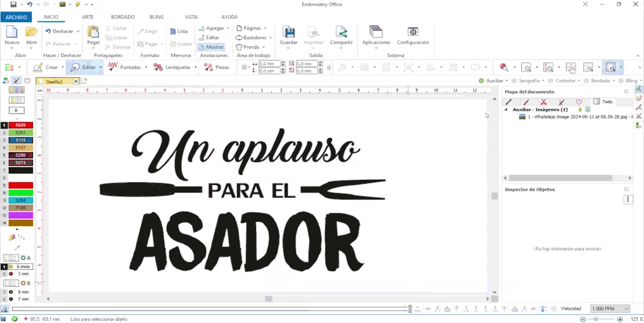Click the scissors filter in document map
644x323 pixels.
tap(543, 102)
